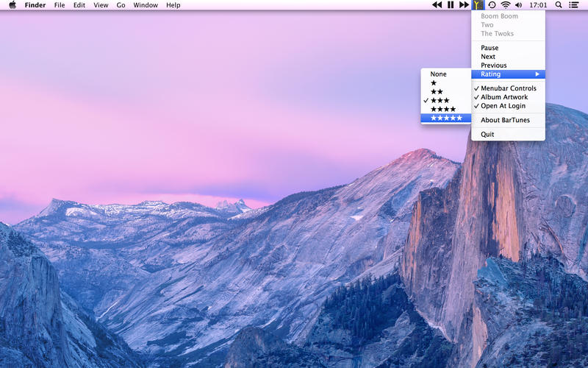588x368 pixels.
Task: Click the volume speaker icon
Action: [x=519, y=5]
